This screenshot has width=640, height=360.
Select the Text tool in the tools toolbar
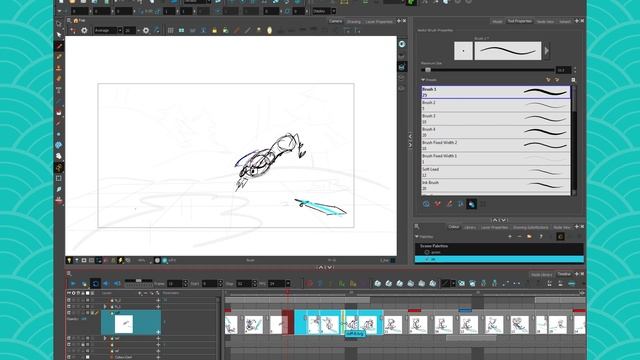(x=59, y=90)
